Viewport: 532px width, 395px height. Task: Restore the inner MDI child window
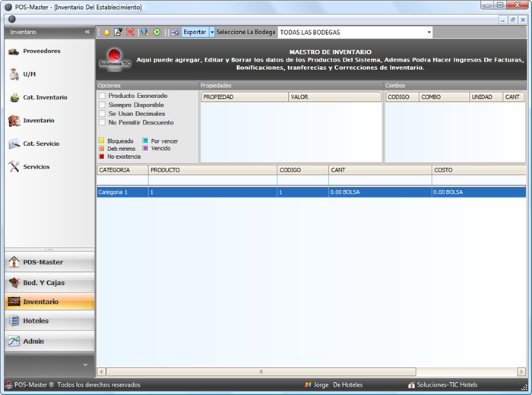pos(513,20)
